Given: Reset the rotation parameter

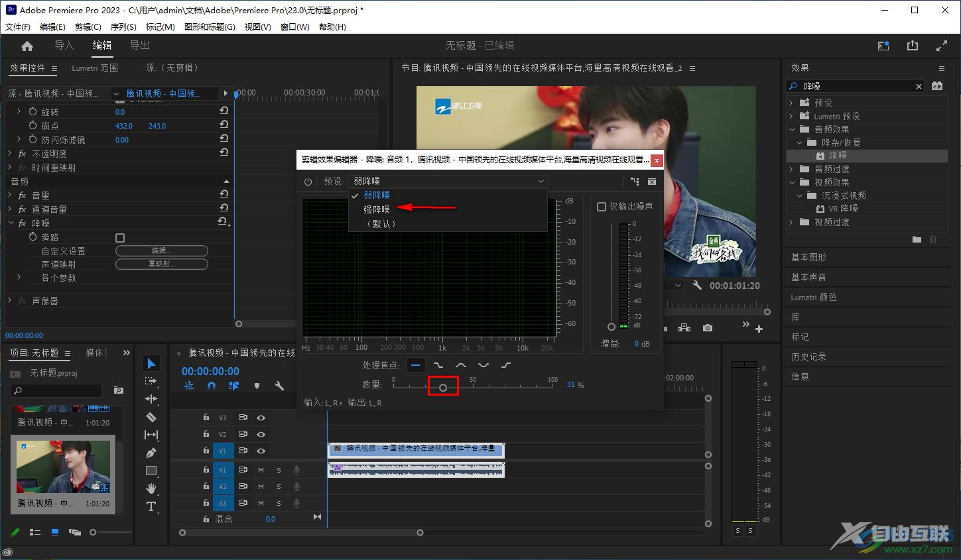Looking at the screenshot, I should [x=224, y=111].
